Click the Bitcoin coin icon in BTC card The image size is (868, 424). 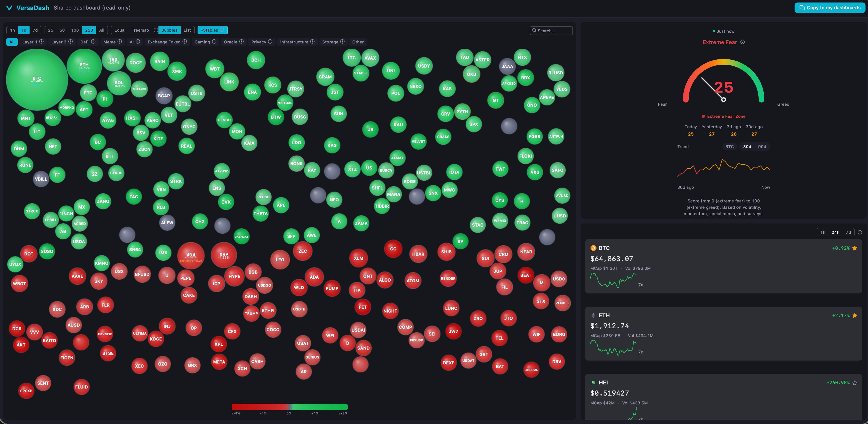(x=593, y=248)
